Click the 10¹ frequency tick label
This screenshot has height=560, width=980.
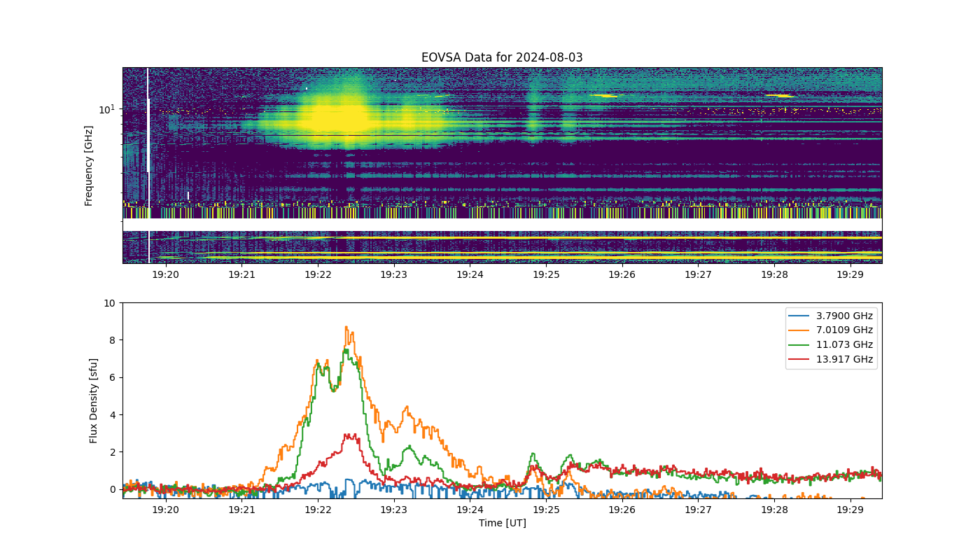pyautogui.click(x=106, y=109)
